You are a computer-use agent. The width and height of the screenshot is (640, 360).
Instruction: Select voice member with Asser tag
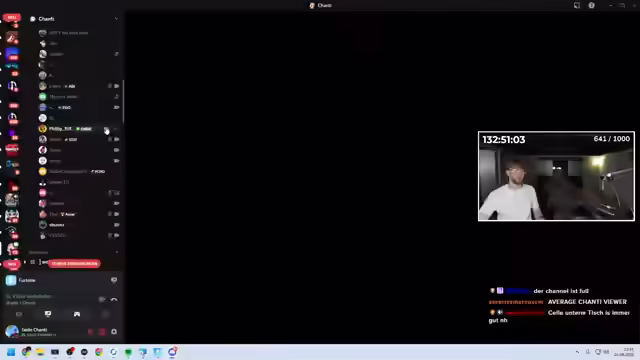(80, 214)
